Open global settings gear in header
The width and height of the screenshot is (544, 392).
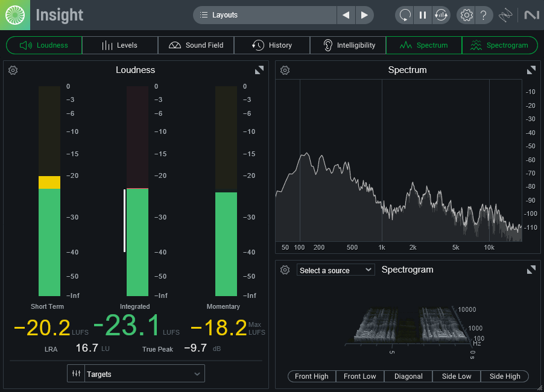click(466, 15)
